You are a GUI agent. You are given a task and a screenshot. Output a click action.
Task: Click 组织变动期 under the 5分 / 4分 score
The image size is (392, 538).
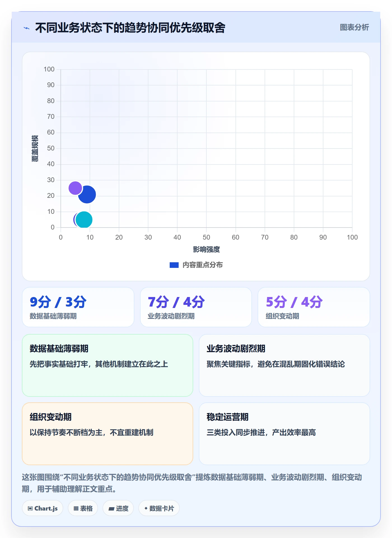(282, 316)
